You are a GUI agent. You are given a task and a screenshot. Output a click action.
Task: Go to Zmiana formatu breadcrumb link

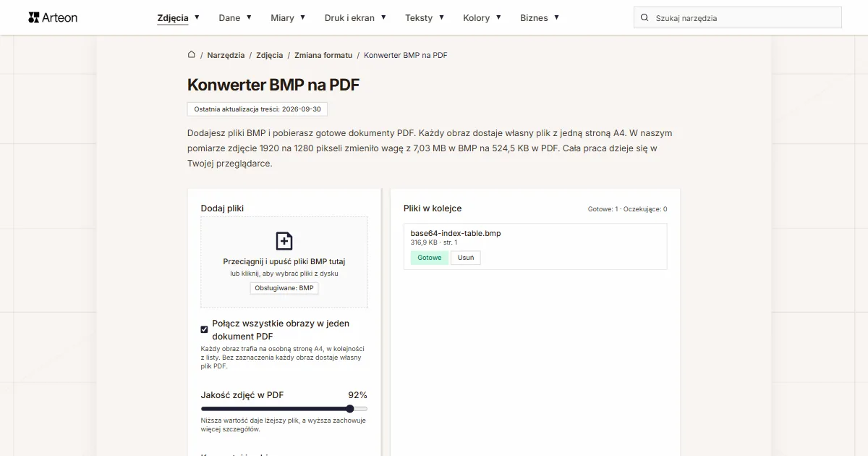coord(323,55)
